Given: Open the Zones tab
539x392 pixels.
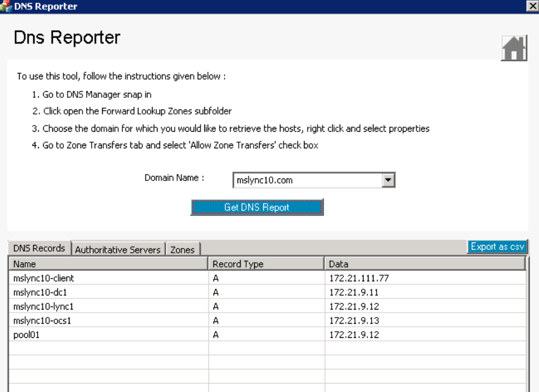Looking at the screenshot, I should point(183,249).
